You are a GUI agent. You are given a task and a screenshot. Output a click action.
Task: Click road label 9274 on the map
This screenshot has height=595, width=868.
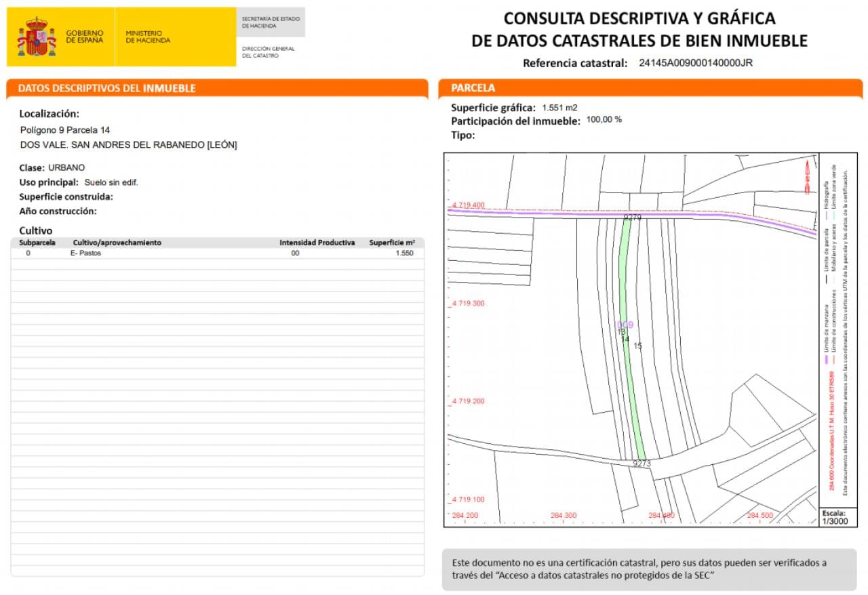click(x=632, y=218)
